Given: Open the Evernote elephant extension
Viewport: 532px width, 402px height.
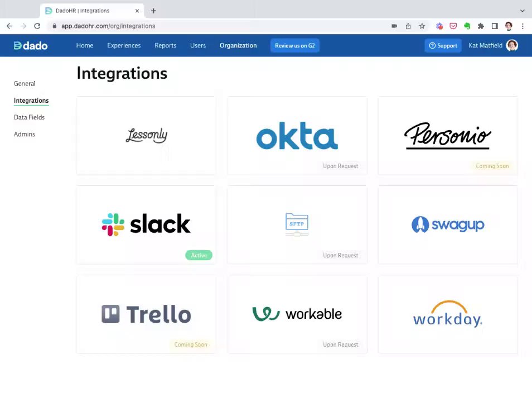Looking at the screenshot, I should coord(467,26).
